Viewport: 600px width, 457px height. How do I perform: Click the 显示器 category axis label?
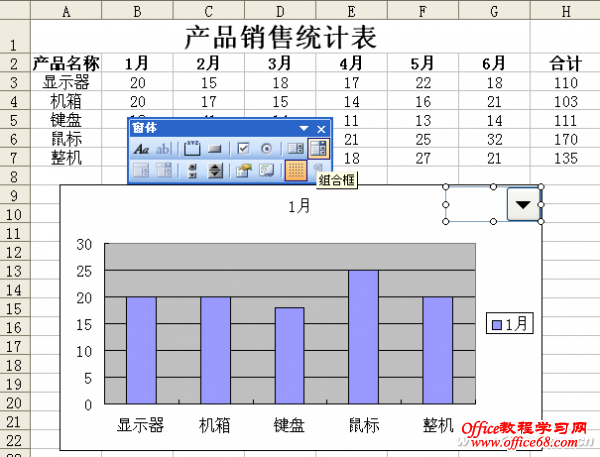(140, 425)
